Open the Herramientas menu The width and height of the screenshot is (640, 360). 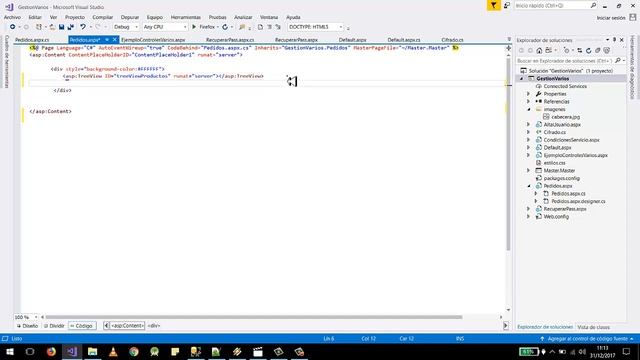(x=186, y=17)
